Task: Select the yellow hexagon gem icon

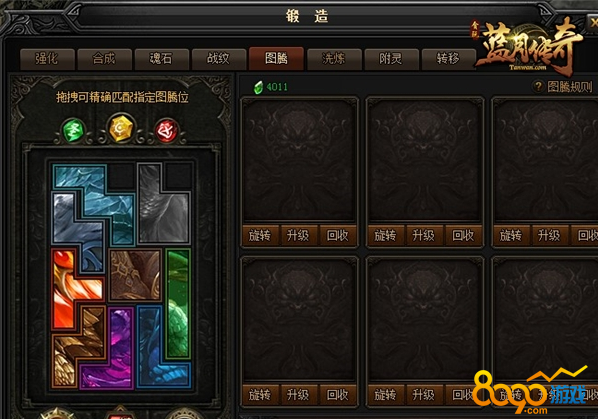Action: click(120, 128)
